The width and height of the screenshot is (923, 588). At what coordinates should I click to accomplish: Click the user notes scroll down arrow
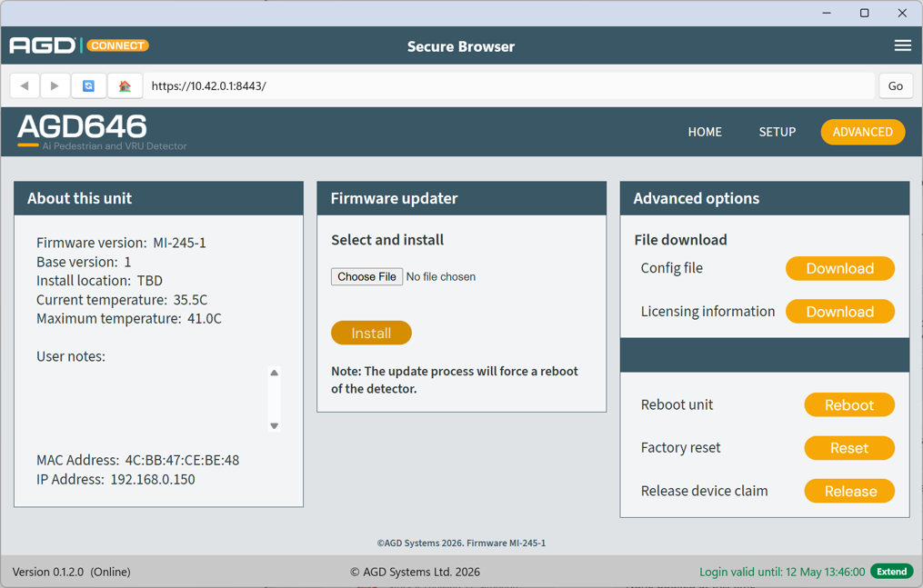click(274, 425)
